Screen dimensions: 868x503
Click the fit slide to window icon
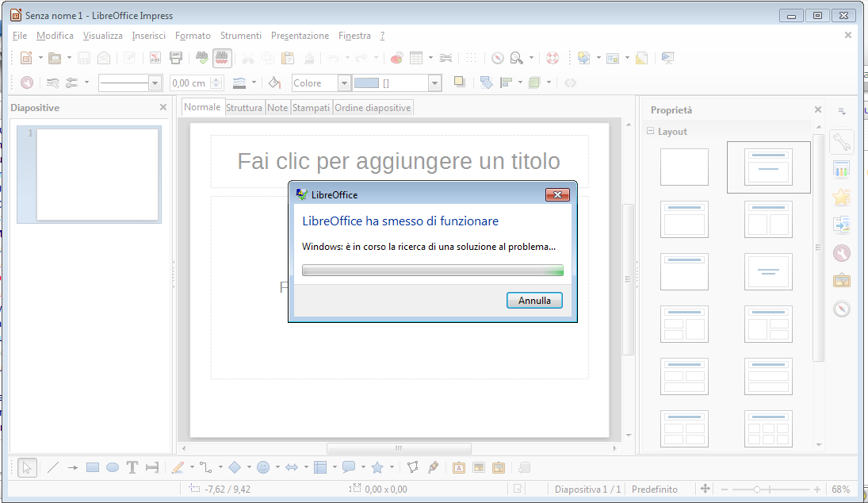(705, 489)
